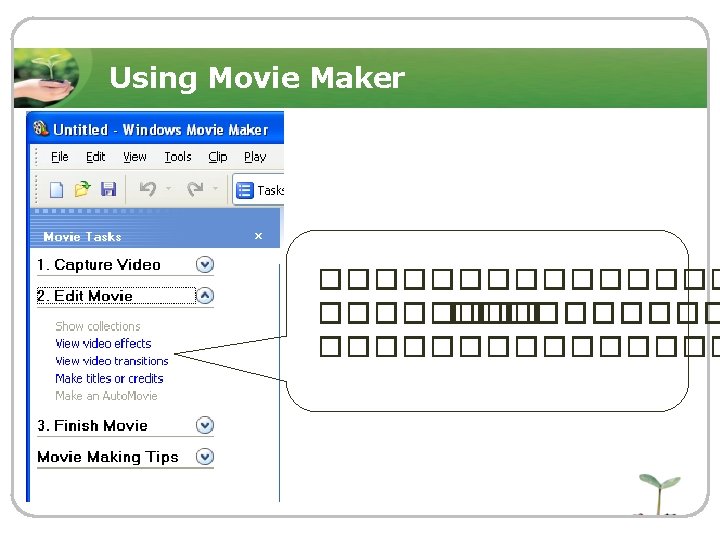The width and height of the screenshot is (720, 540).
Task: Undo the last action with the undo arrow
Action: (x=148, y=189)
